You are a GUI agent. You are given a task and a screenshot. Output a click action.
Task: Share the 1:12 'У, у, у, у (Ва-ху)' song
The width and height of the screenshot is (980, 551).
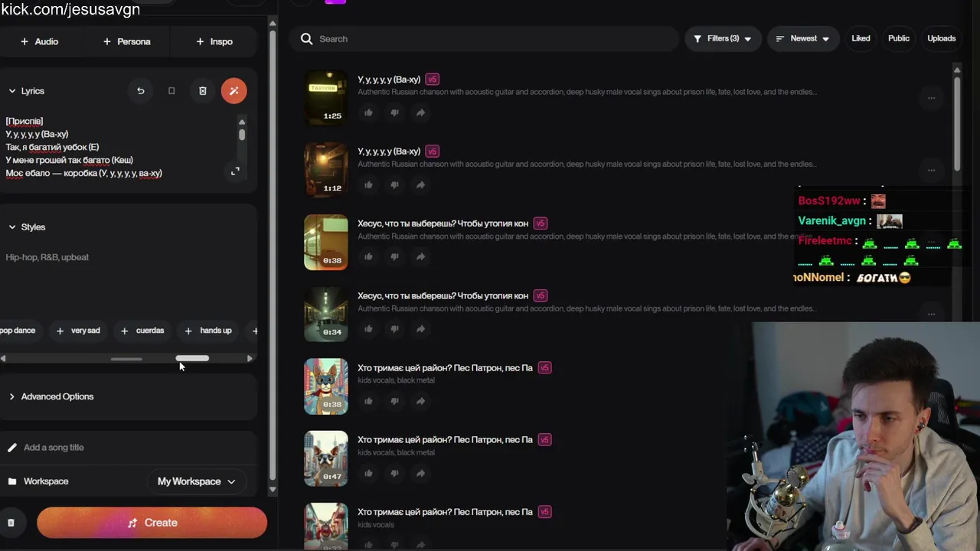click(x=420, y=184)
